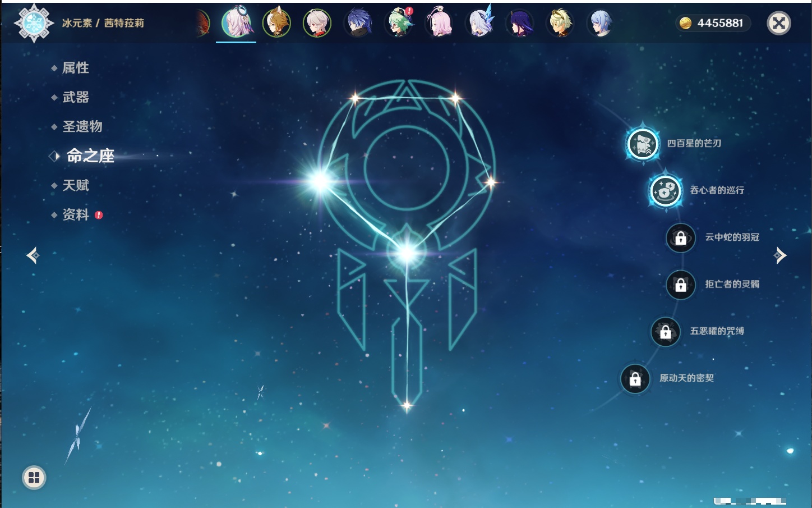Open the 圣遗物 artifacts page
812x508 pixels.
(x=82, y=126)
